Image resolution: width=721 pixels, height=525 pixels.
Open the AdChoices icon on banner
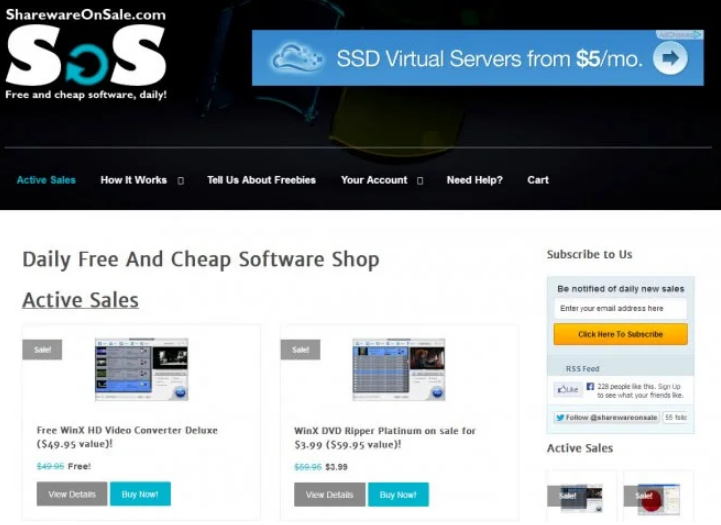point(679,35)
